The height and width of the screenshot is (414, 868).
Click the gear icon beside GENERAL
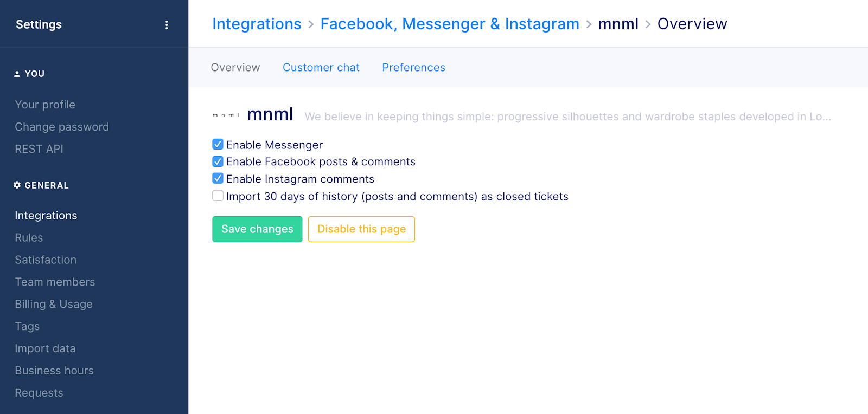pyautogui.click(x=17, y=185)
